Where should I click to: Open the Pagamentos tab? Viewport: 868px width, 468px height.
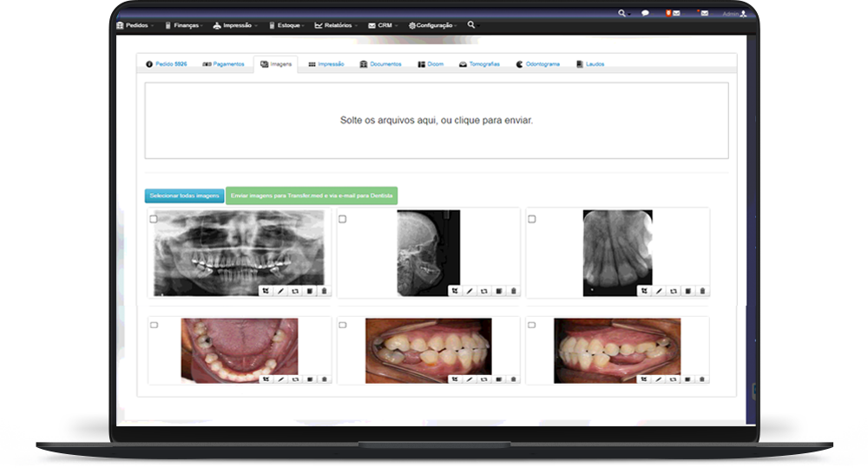(223, 64)
